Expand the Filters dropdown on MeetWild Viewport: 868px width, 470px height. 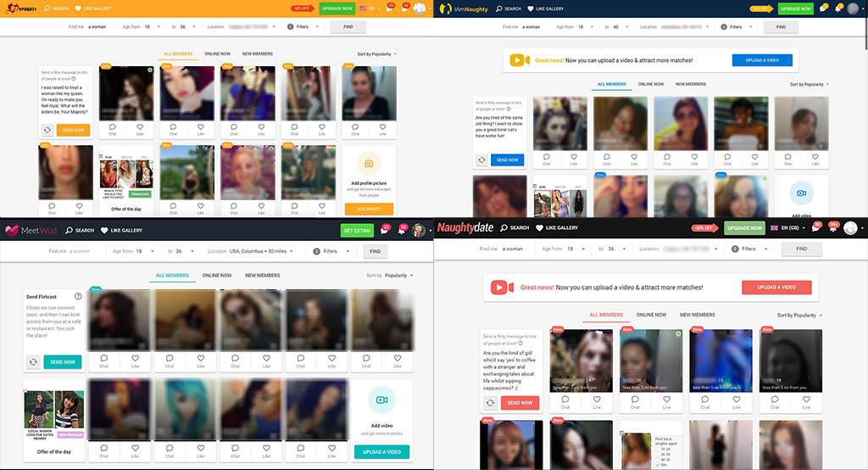(x=331, y=251)
